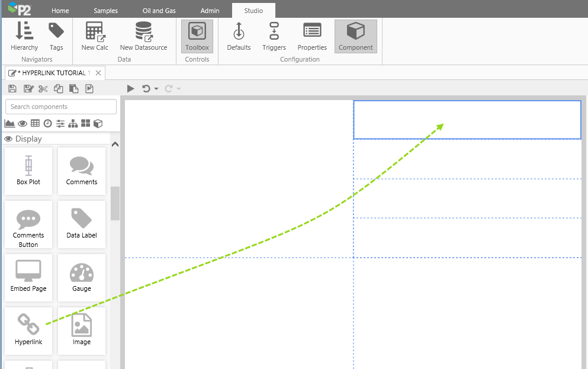
Task: Click the Cut scissors icon
Action: pyautogui.click(x=43, y=89)
